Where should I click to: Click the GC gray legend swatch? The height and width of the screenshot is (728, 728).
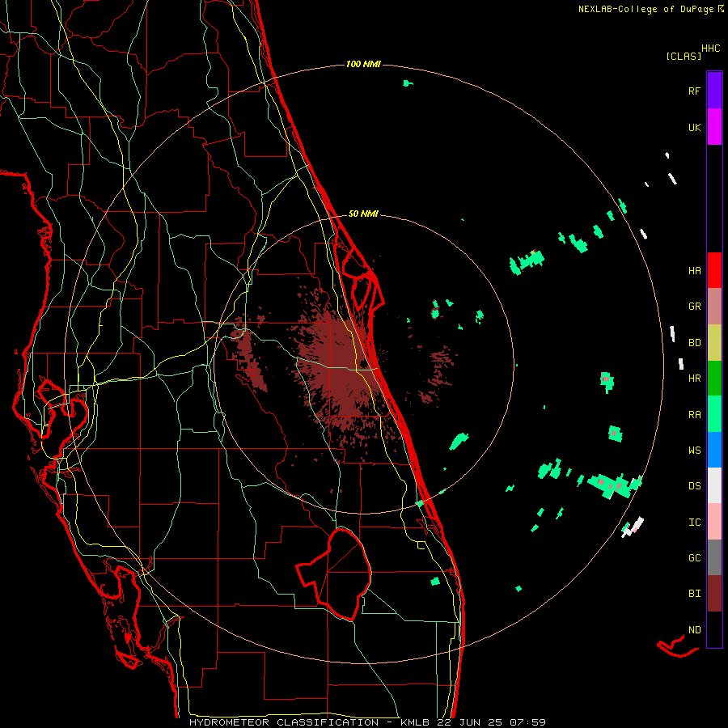(714, 557)
